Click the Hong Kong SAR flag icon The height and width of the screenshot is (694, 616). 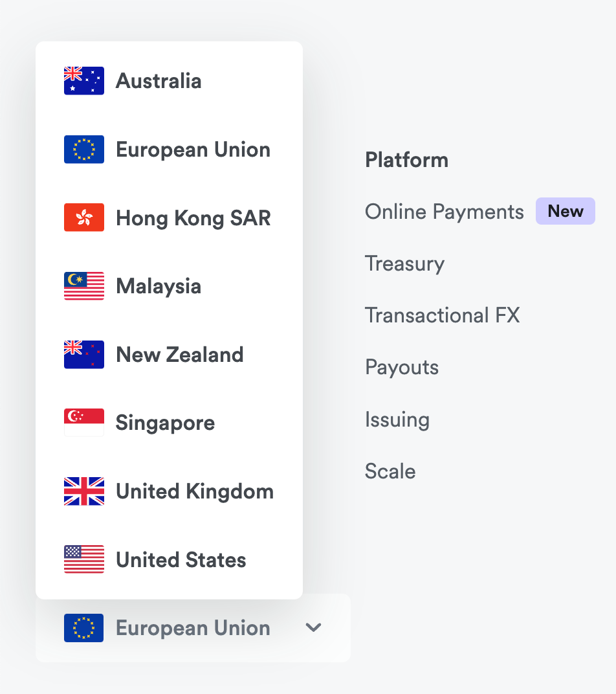point(84,218)
